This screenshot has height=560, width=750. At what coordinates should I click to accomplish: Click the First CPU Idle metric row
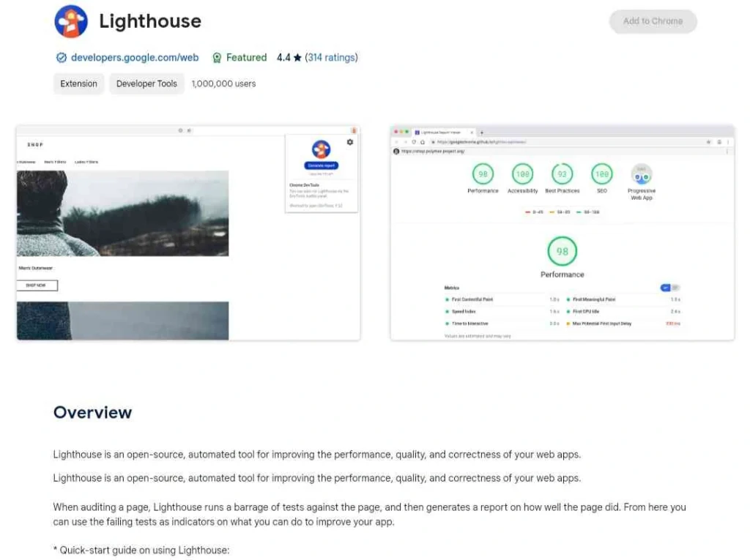click(623, 311)
